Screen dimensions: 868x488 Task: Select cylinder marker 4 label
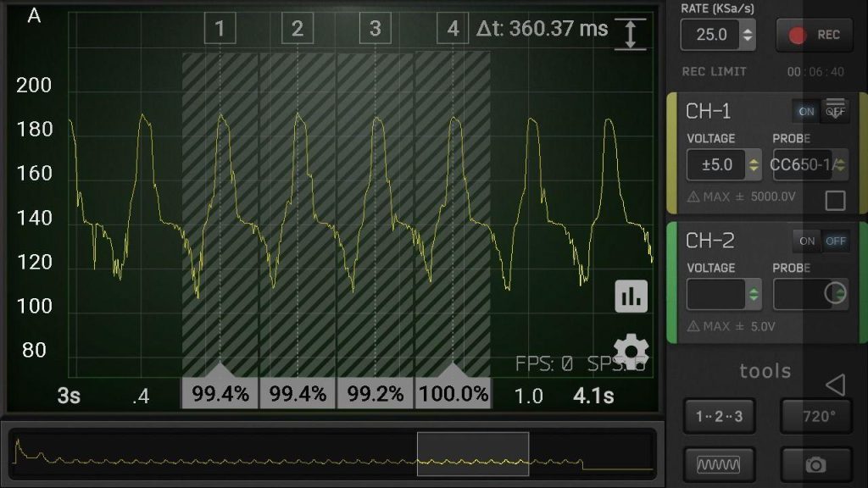pyautogui.click(x=453, y=30)
